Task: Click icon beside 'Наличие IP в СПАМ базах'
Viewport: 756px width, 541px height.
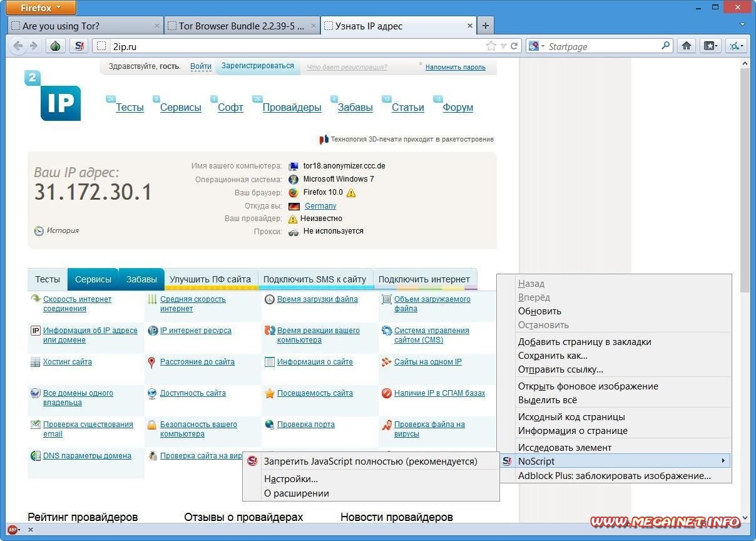Action: point(387,393)
